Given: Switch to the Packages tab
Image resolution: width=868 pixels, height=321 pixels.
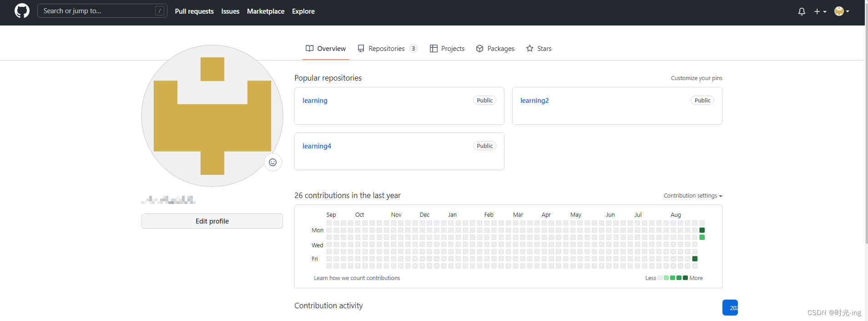Looking at the screenshot, I should [x=495, y=49].
